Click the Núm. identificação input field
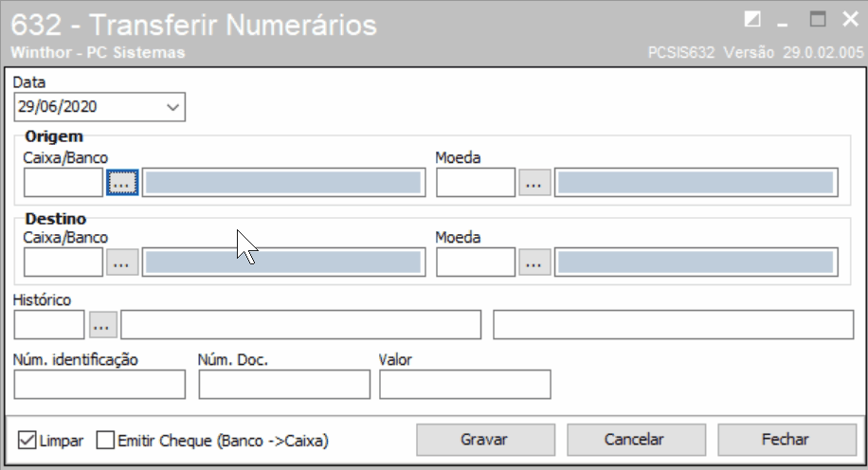868x470 pixels. pyautogui.click(x=99, y=384)
